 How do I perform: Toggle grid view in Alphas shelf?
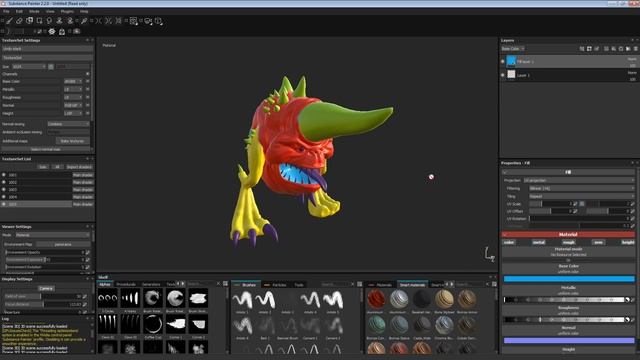pos(225,284)
